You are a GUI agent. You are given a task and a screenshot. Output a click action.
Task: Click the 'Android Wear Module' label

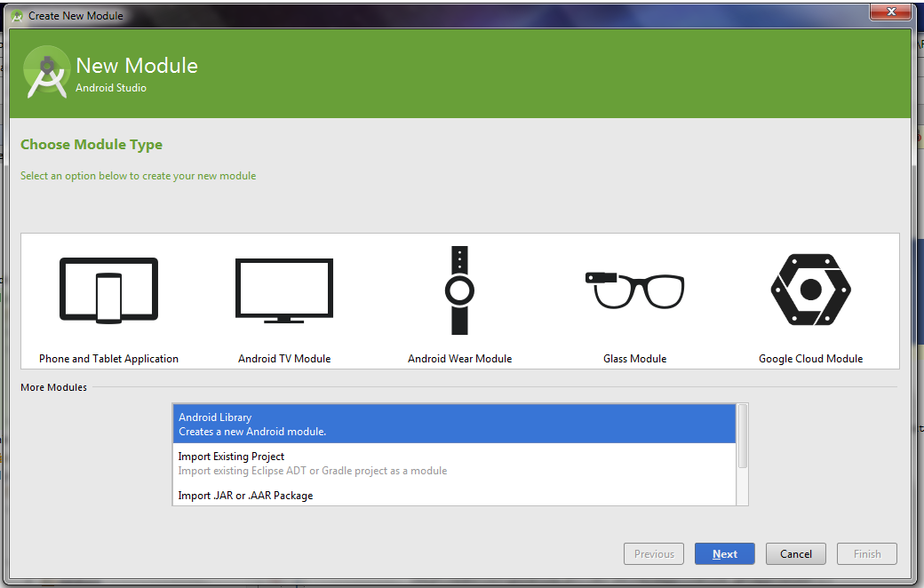[x=459, y=359]
